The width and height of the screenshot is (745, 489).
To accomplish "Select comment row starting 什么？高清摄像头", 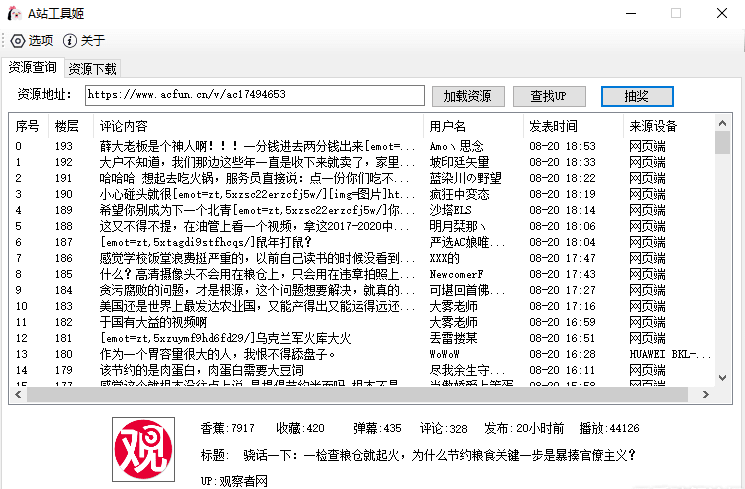I will (362, 275).
